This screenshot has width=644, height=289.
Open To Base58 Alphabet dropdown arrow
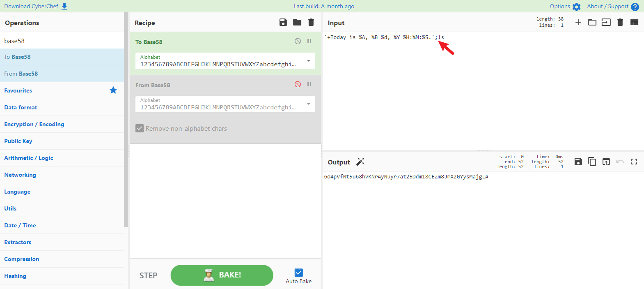point(309,61)
